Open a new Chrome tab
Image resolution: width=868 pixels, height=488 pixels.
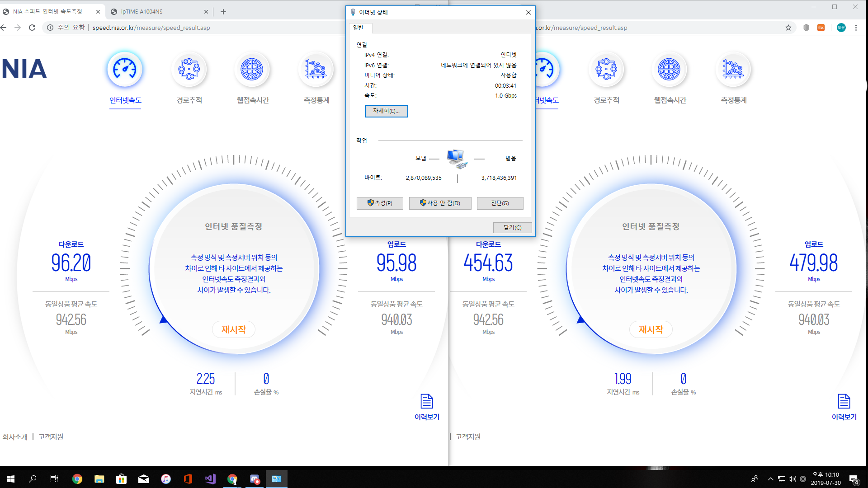tap(223, 12)
